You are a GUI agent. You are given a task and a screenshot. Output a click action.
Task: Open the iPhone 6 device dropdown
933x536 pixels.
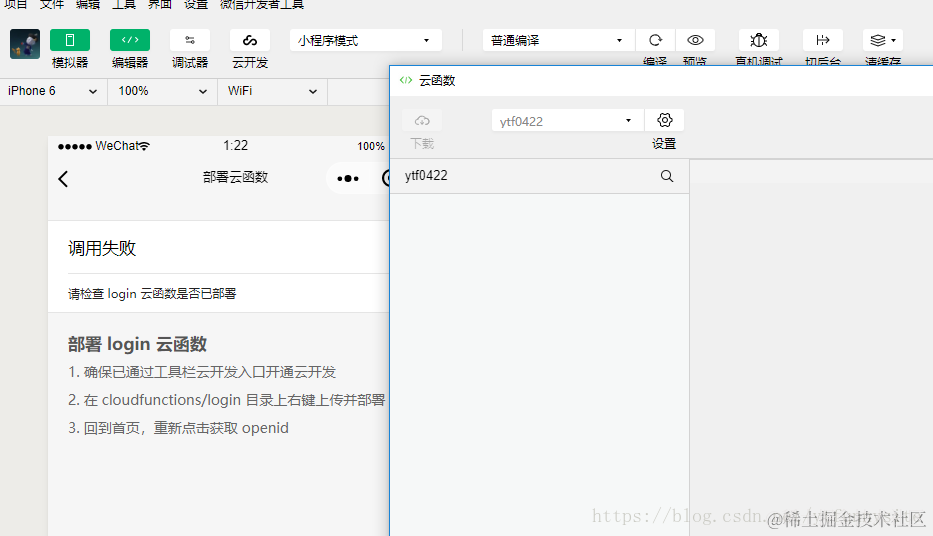pos(53,91)
